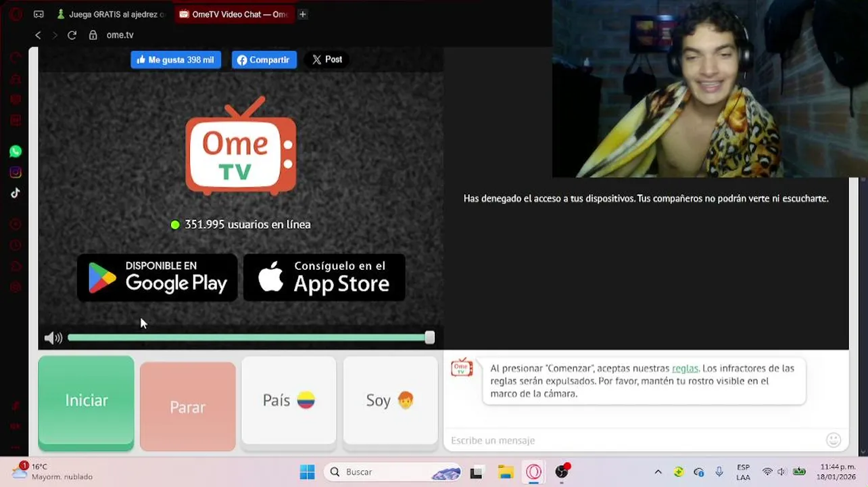Image resolution: width=868 pixels, height=487 pixels.
Task: Open the Windows Start menu
Action: point(307,472)
